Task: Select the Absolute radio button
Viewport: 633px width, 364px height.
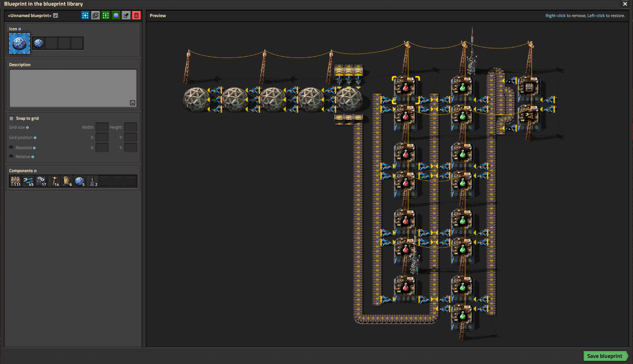Action: (x=11, y=147)
